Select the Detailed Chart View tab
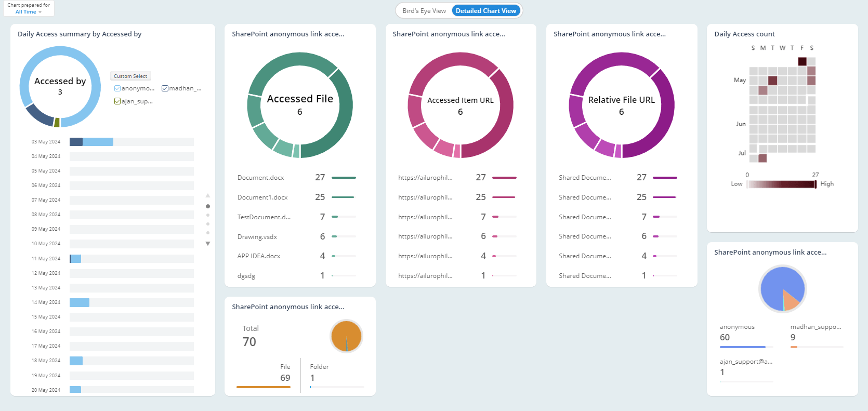Viewport: 868px width, 411px height. click(x=486, y=11)
